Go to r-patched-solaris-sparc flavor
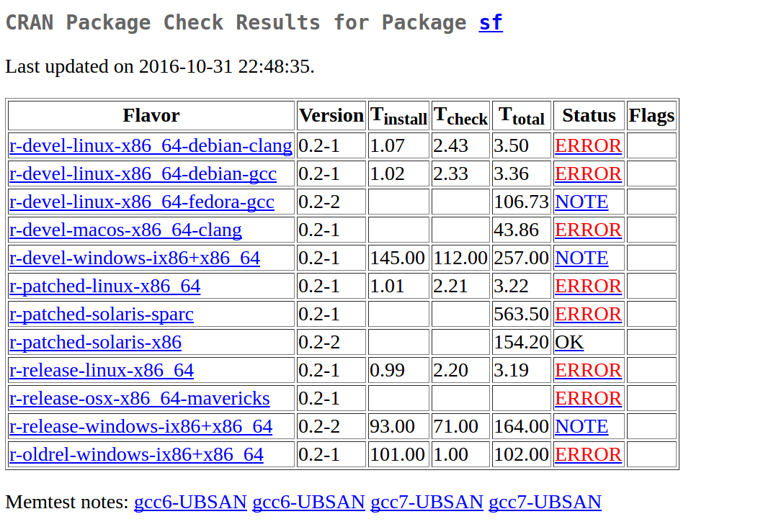This screenshot has width=758, height=532. coord(102,315)
